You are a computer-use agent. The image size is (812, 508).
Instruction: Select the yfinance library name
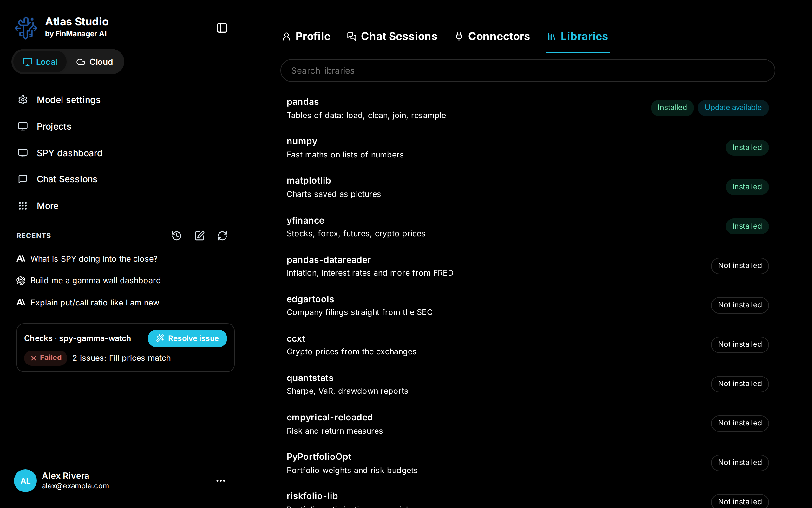305,220
